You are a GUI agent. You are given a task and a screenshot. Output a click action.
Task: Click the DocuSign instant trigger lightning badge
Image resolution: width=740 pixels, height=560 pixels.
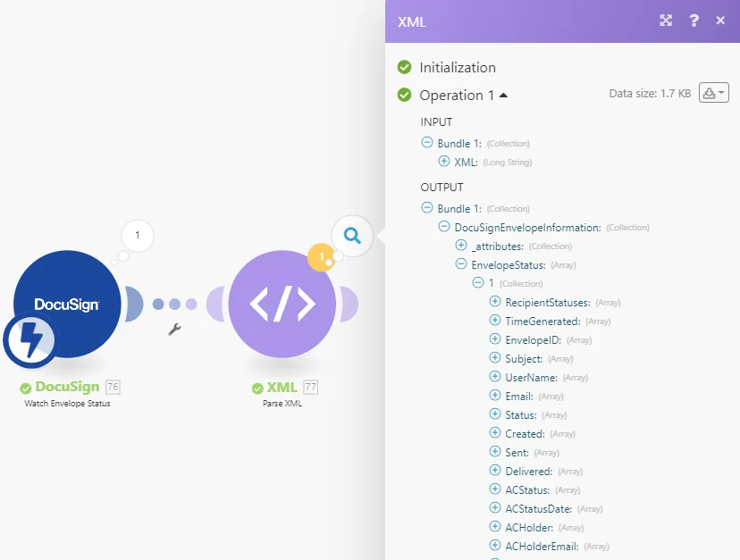(30, 339)
